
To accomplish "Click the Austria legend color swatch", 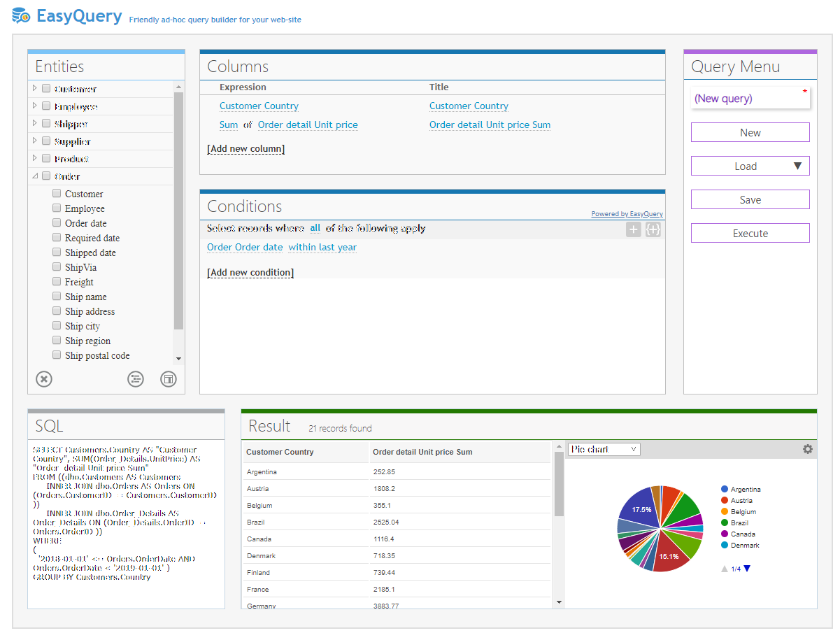I will [x=725, y=501].
